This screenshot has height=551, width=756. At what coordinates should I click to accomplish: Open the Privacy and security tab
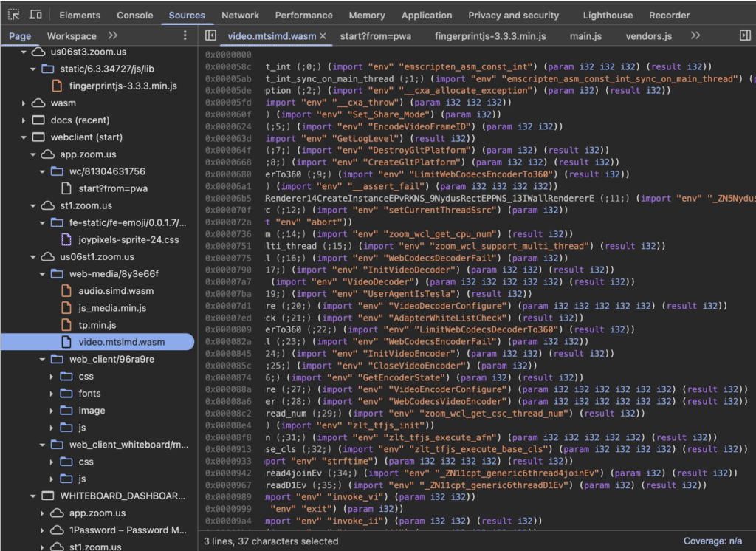[514, 15]
